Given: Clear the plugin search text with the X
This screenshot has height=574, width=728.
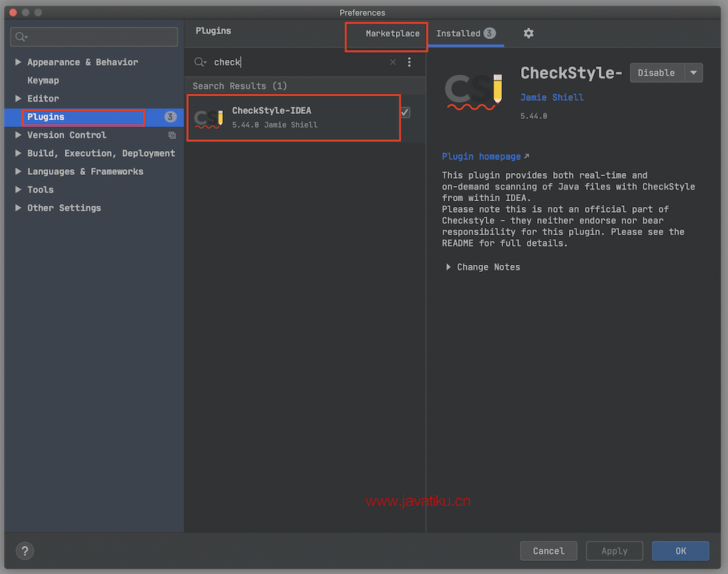Looking at the screenshot, I should (x=393, y=62).
